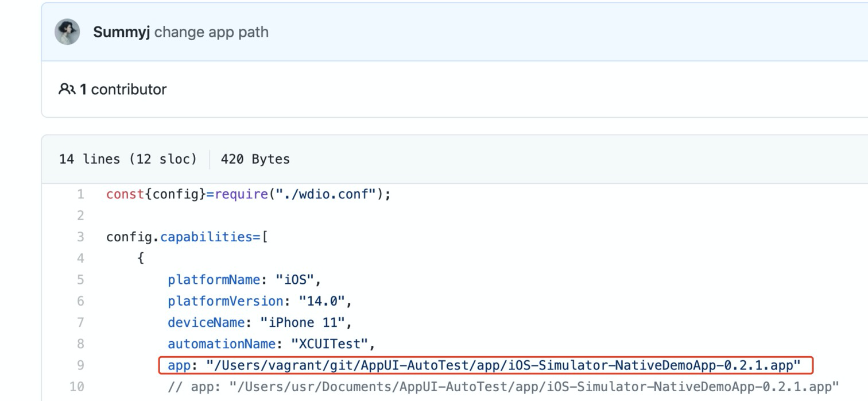Click the contributors people icon
The height and width of the screenshot is (401, 868).
point(67,89)
